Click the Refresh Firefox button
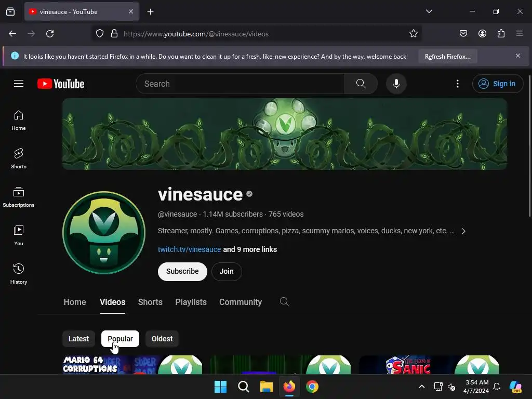532x399 pixels. (447, 56)
